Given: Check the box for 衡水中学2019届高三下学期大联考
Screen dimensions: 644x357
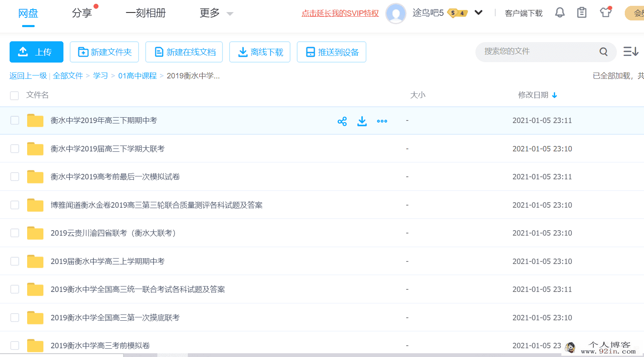Looking at the screenshot, I should [15, 149].
